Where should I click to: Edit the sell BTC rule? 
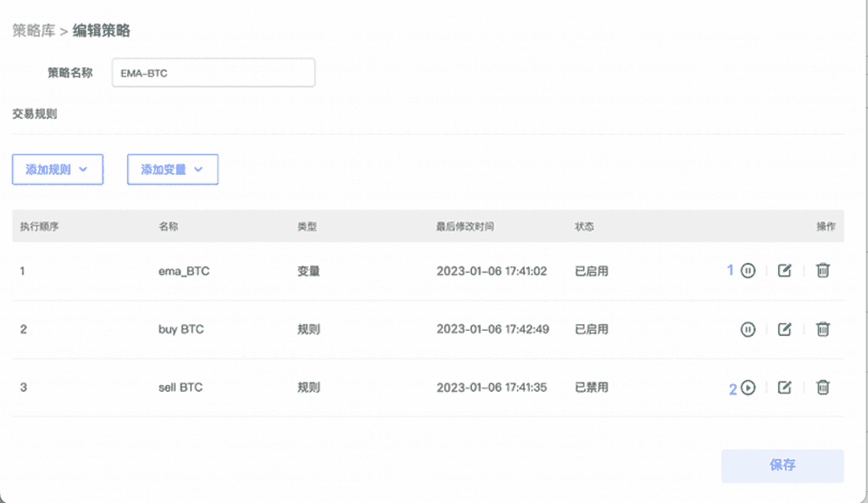[x=785, y=388]
